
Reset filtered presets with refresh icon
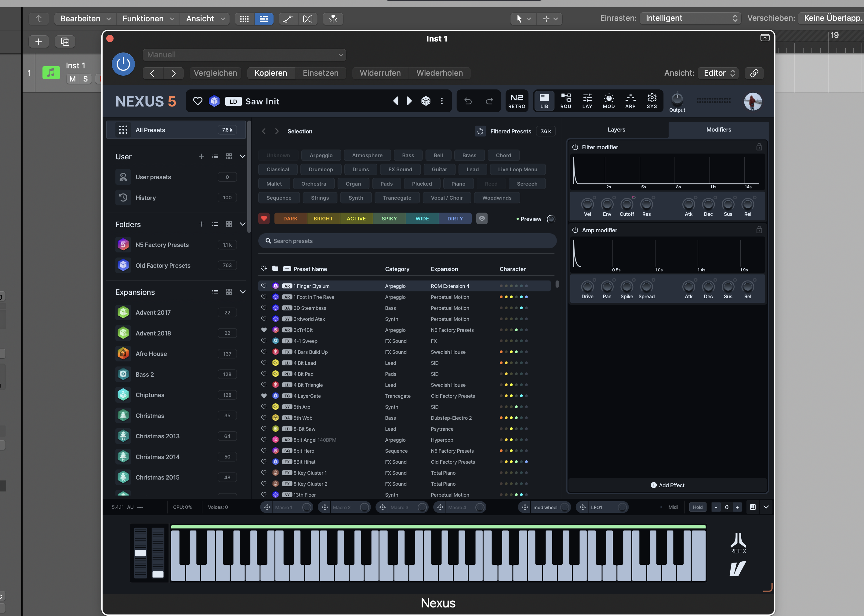(480, 131)
